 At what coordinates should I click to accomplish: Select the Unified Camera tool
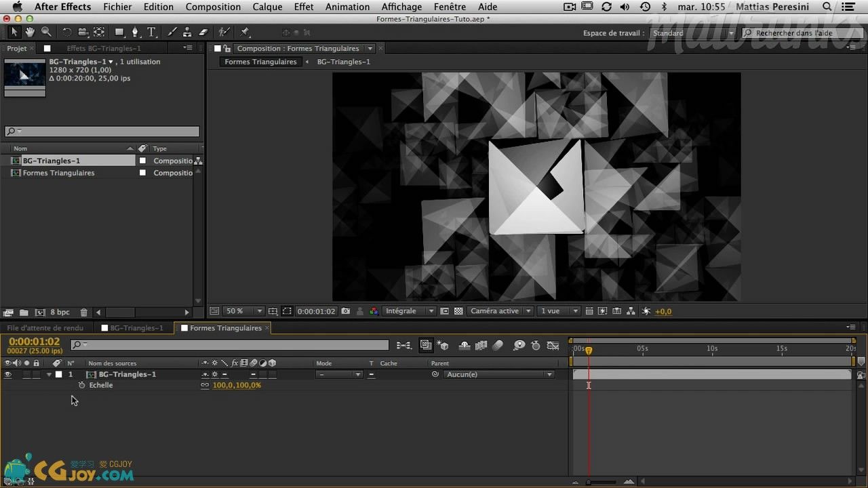click(83, 33)
